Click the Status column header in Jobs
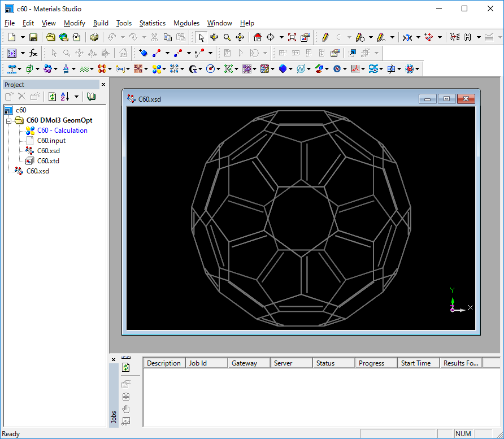 pos(325,363)
